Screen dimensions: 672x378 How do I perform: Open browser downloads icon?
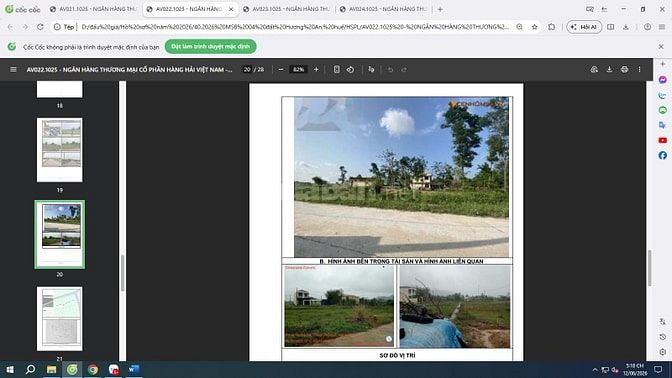click(x=626, y=27)
